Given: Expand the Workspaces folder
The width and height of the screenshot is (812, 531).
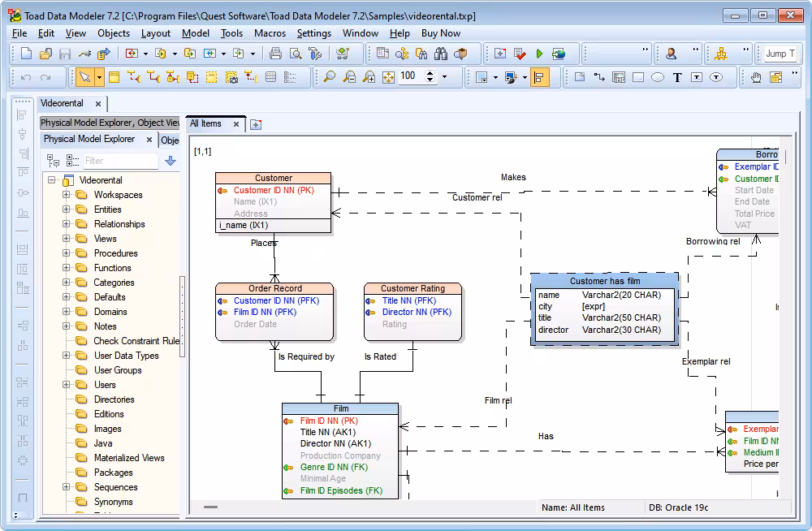Looking at the screenshot, I should tap(67, 195).
